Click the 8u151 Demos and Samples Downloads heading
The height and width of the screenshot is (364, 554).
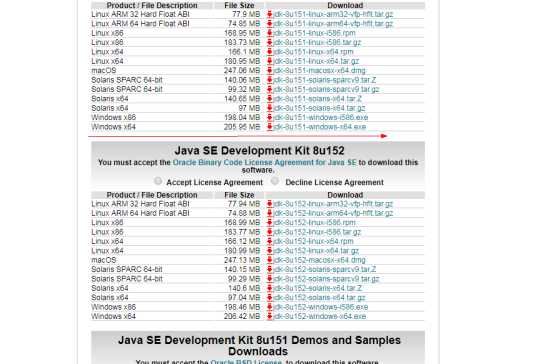pos(259,346)
